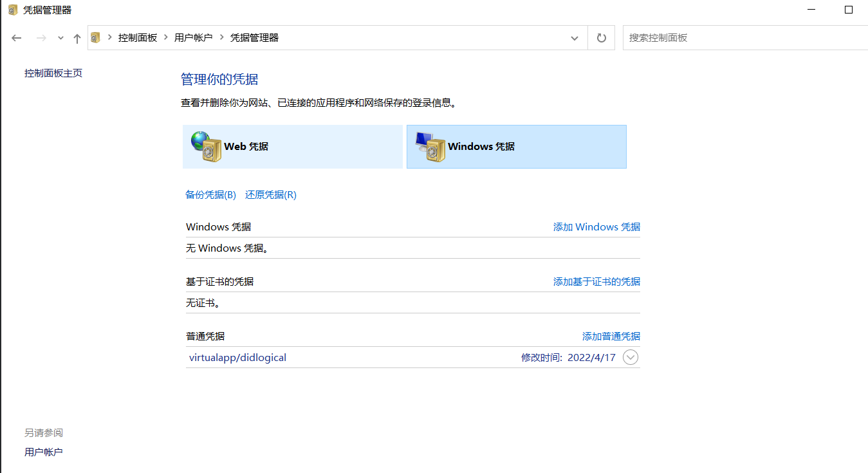Click the forward navigation arrow
The width and height of the screenshot is (868, 473).
click(x=41, y=38)
